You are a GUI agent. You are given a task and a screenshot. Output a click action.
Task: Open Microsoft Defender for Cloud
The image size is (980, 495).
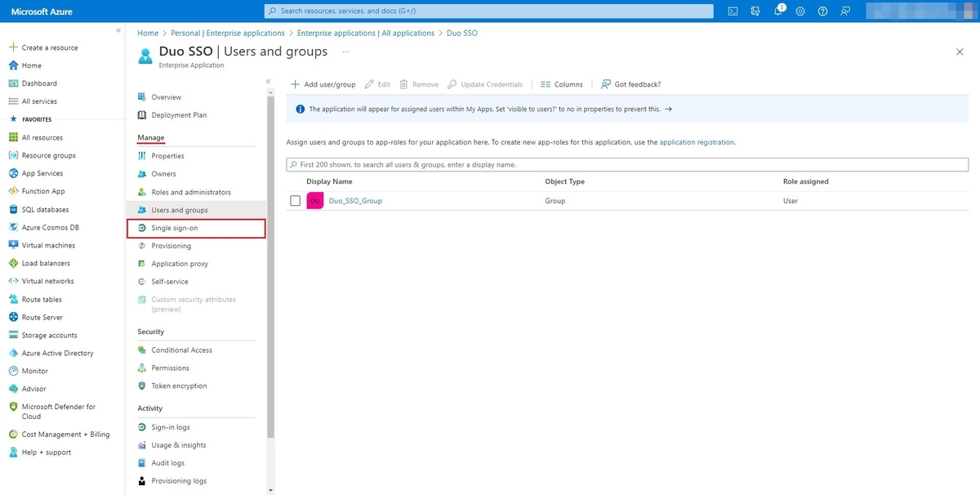(58, 411)
